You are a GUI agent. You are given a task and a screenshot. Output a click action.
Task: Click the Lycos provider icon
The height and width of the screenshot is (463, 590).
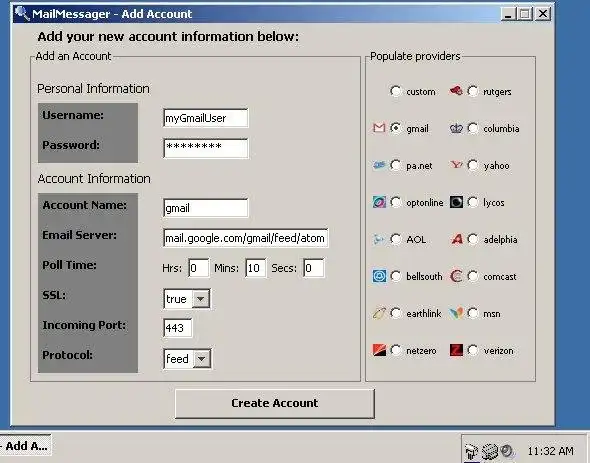[x=456, y=202]
